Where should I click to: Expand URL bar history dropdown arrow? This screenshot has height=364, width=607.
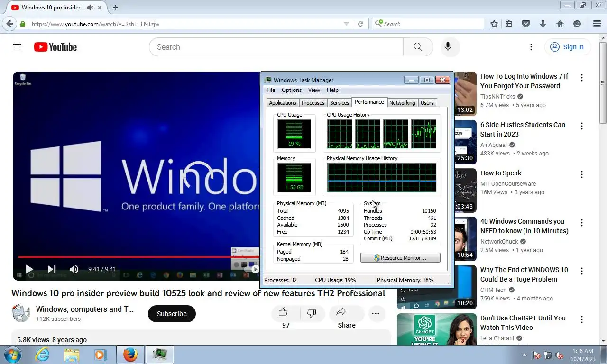346,24
